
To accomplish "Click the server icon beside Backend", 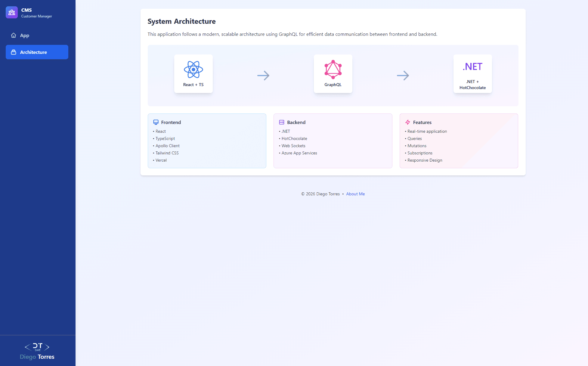I will click(282, 122).
